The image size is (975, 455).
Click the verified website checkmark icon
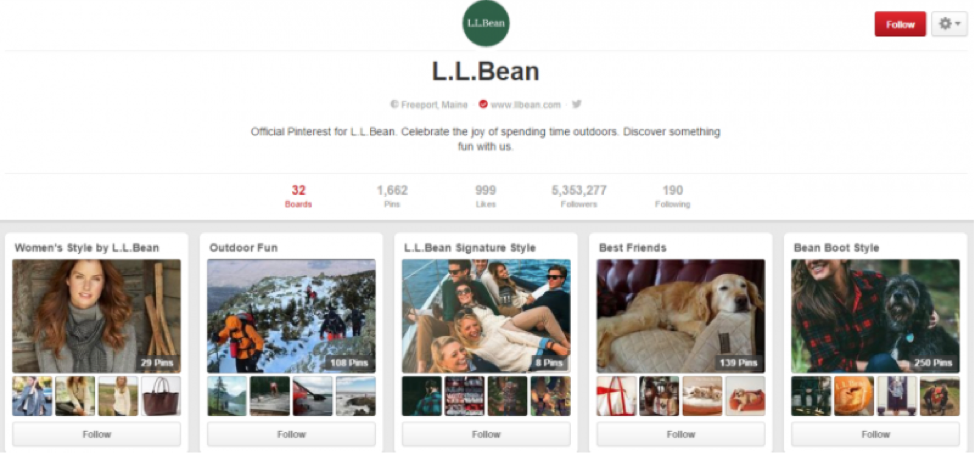pos(483,104)
